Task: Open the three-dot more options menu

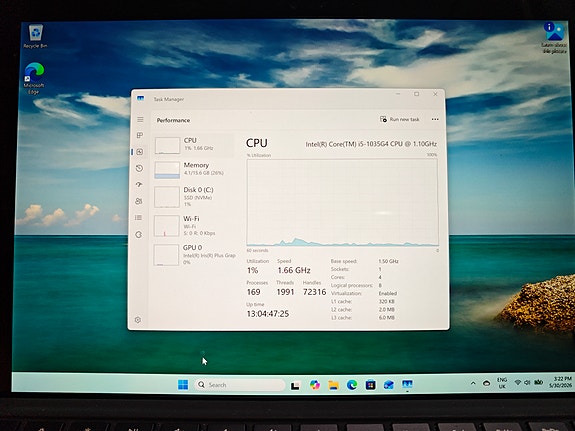Action: tap(435, 119)
